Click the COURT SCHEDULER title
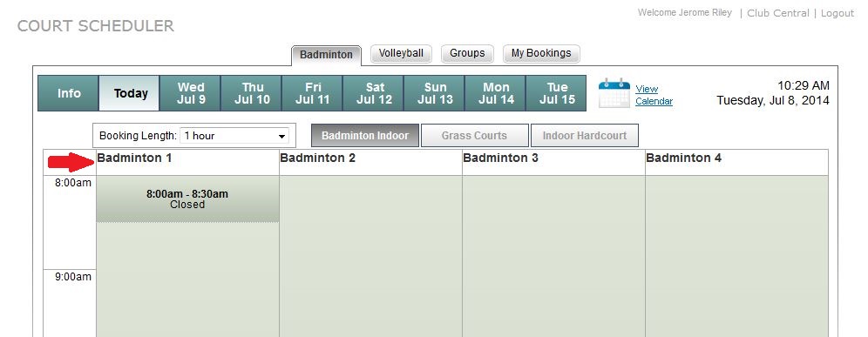 pos(96,26)
